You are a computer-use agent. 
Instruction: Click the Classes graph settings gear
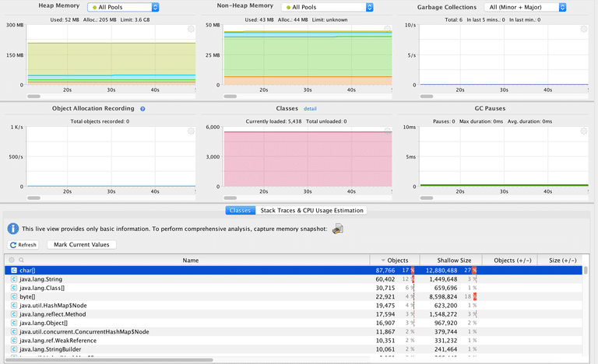pos(387,131)
